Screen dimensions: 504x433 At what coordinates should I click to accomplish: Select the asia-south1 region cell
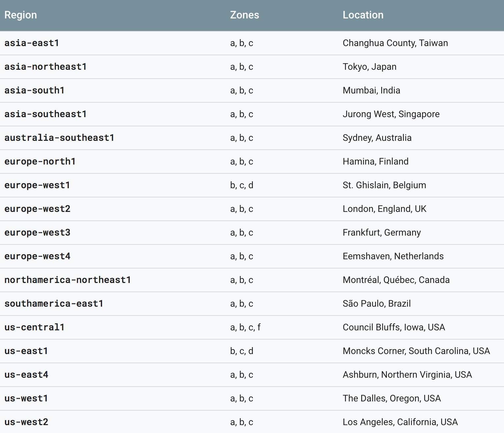pyautogui.click(x=34, y=90)
